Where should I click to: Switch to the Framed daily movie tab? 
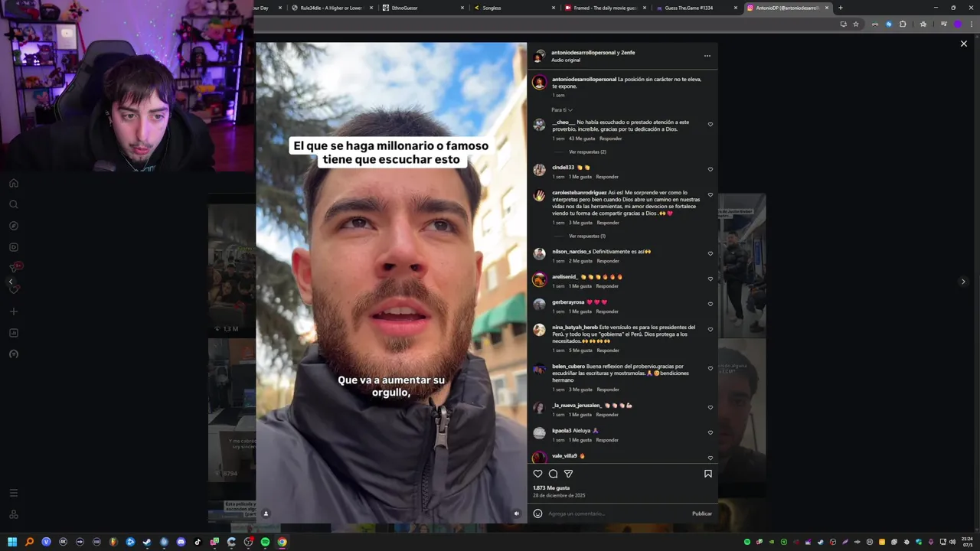(605, 8)
